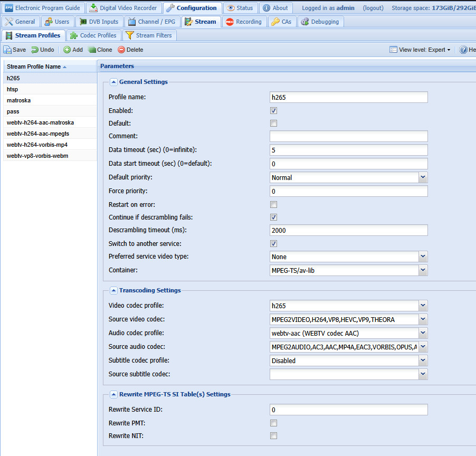This screenshot has width=476, height=456.
Task: Expand the Default priority dropdown
Action: coord(423,178)
